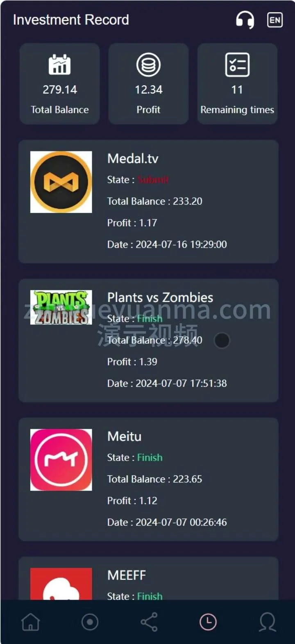Click the dark circle beside 278.40
This screenshot has height=644, width=295.
click(222, 340)
